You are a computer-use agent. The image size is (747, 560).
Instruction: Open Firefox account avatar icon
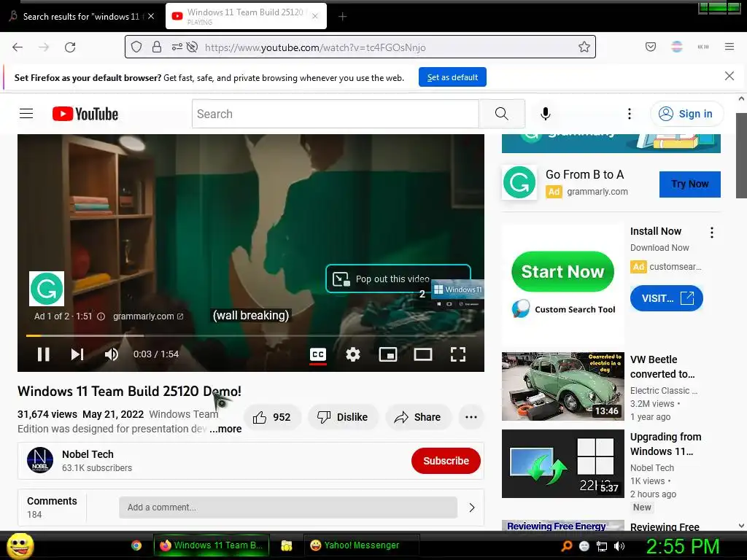676,47
